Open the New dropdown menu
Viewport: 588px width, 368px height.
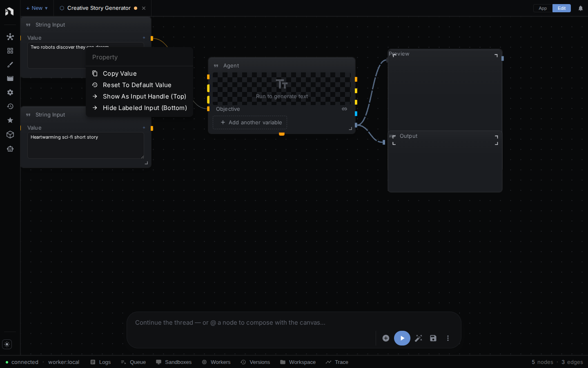coord(37,8)
